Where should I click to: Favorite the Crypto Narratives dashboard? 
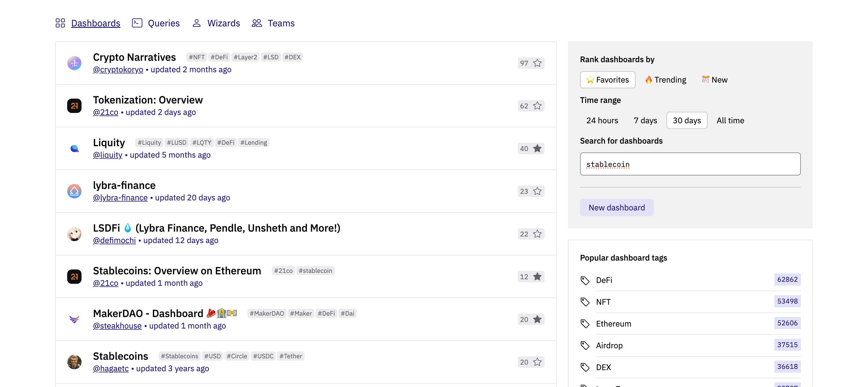[537, 63]
